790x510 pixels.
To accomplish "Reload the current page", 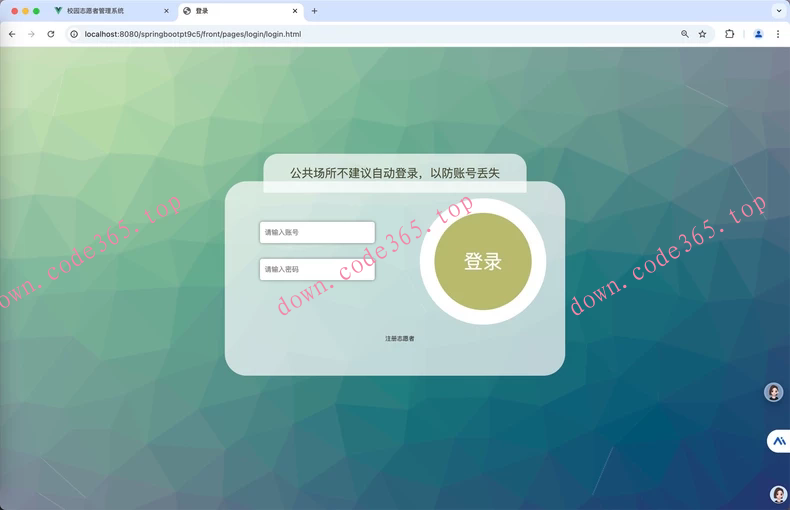I will pos(51,34).
